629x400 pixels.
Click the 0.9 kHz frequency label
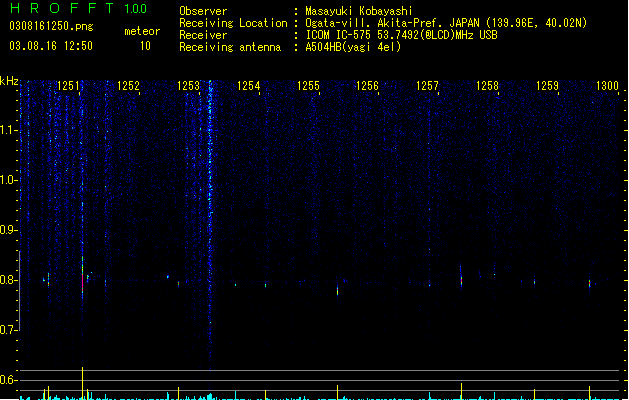(x=8, y=230)
